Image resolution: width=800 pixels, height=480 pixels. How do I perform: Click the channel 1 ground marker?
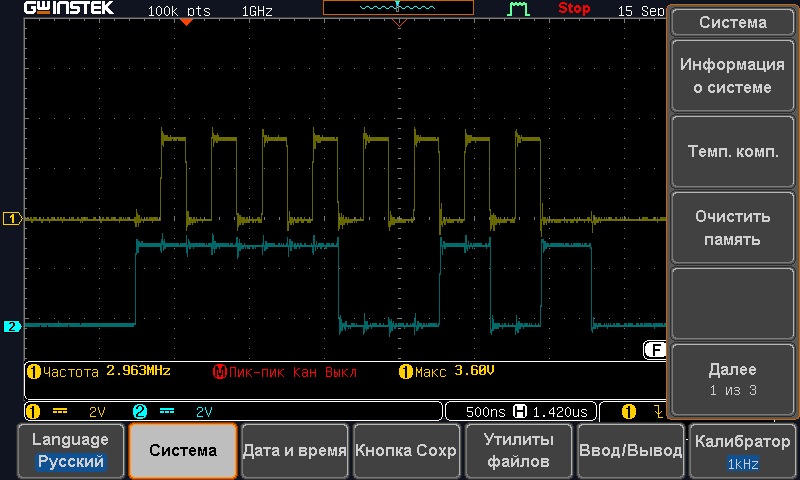(12, 219)
